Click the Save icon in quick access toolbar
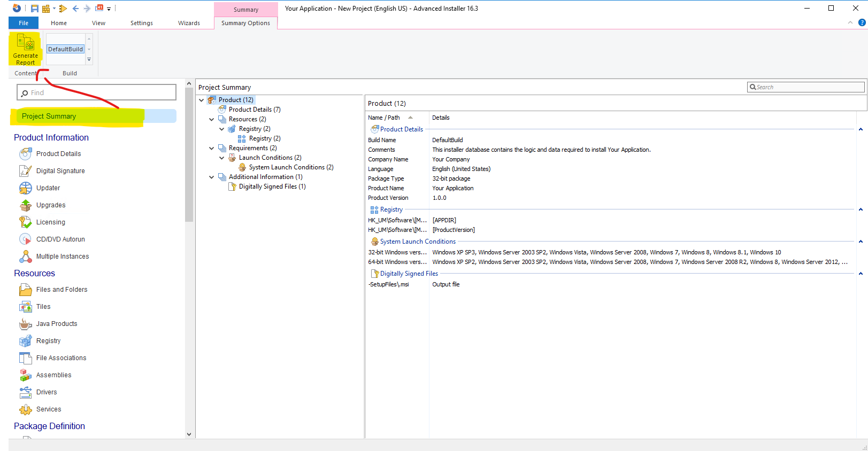The image size is (868, 451). (34, 9)
